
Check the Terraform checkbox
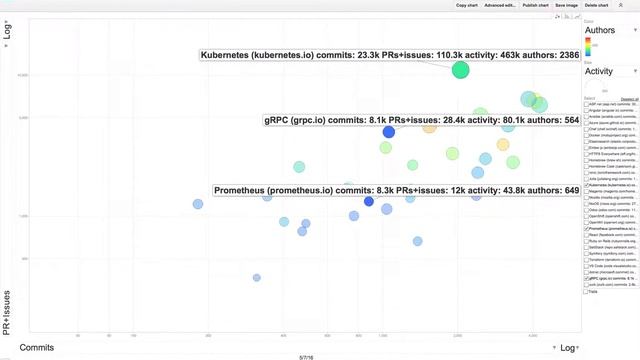(587, 260)
